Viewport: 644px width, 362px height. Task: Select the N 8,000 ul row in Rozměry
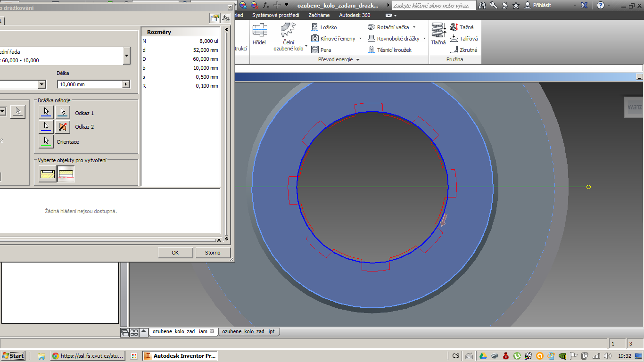[181, 41]
